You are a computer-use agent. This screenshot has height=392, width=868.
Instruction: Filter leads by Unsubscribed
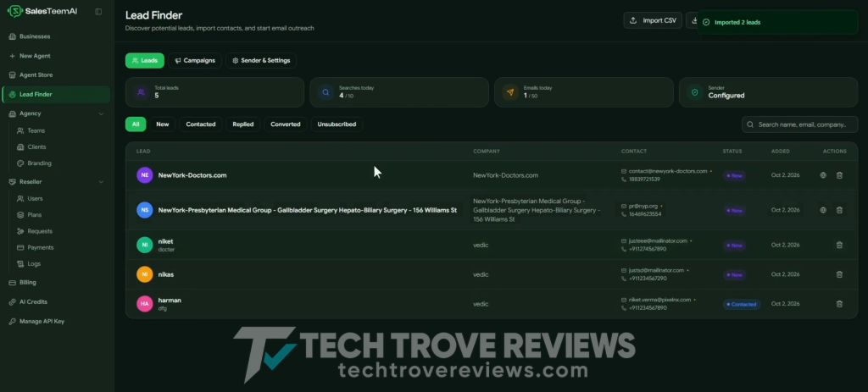(x=337, y=124)
